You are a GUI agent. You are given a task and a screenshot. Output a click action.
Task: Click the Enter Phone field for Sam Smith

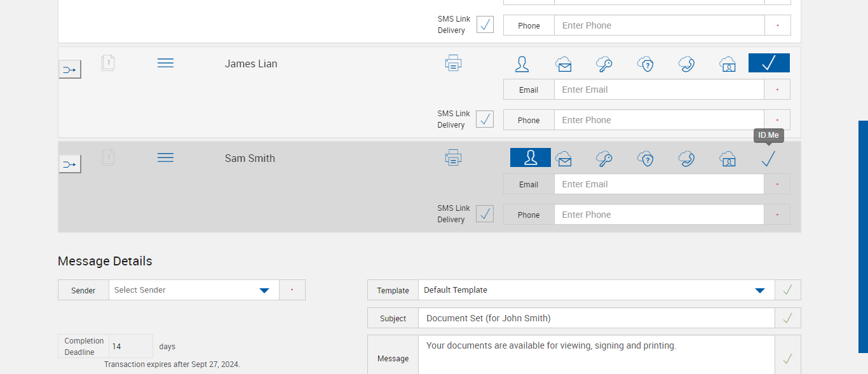tap(658, 215)
